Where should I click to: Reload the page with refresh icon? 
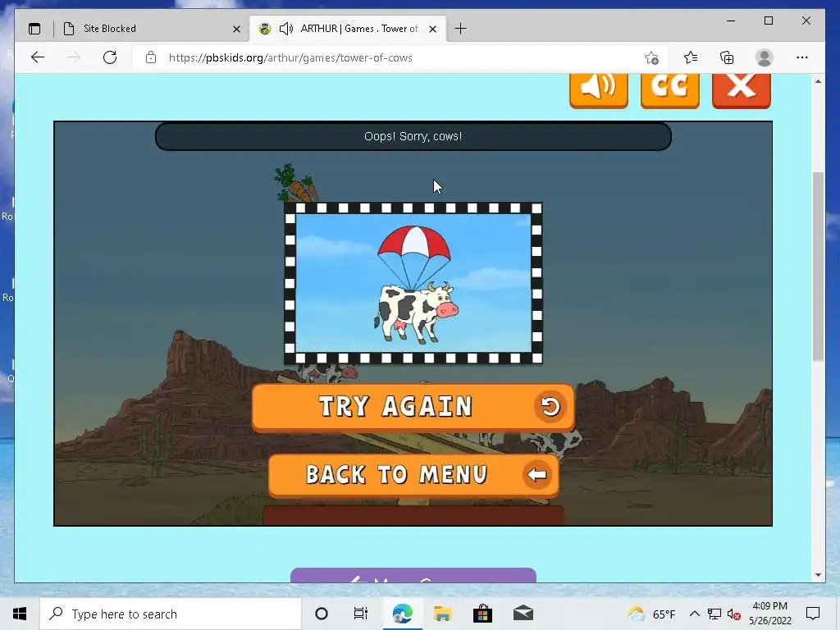[110, 57]
